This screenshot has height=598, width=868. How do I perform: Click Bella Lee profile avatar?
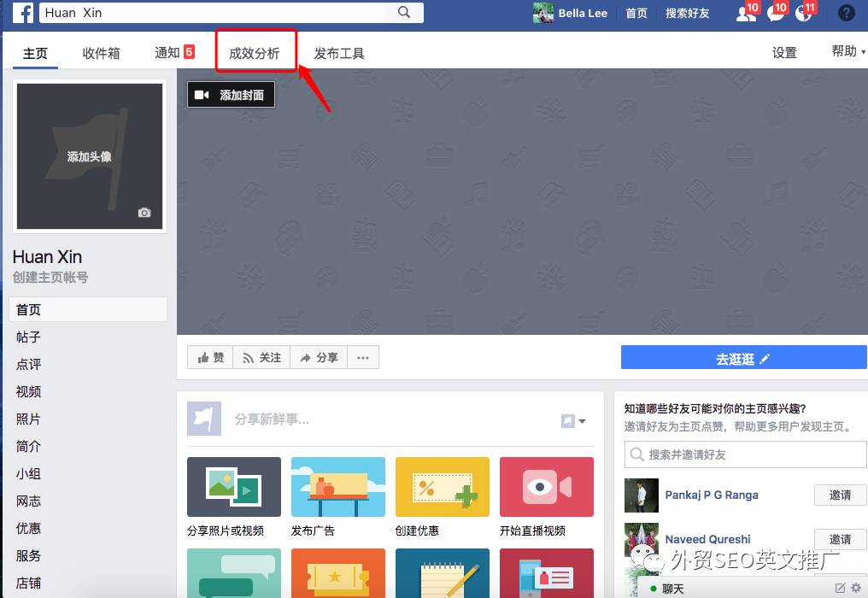tap(543, 13)
